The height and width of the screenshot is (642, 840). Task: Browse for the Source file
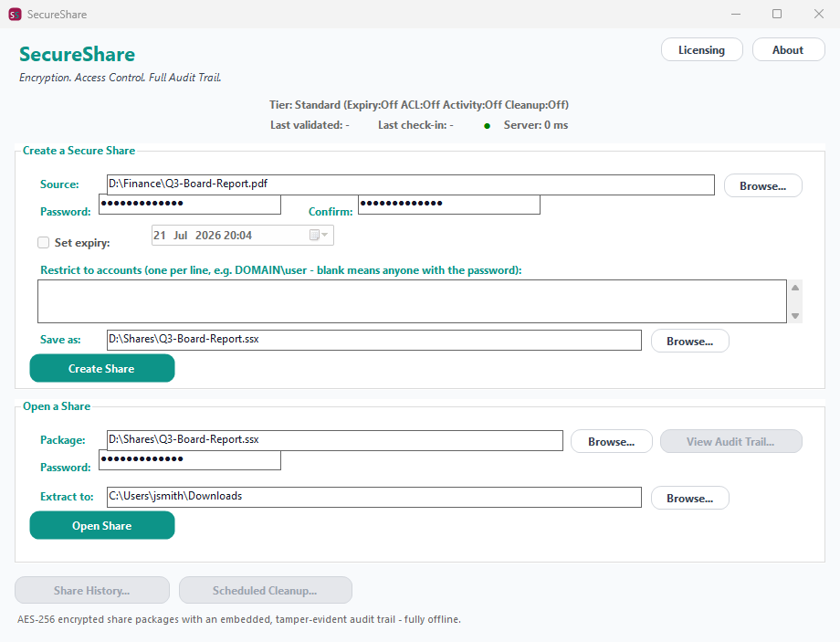tap(763, 186)
